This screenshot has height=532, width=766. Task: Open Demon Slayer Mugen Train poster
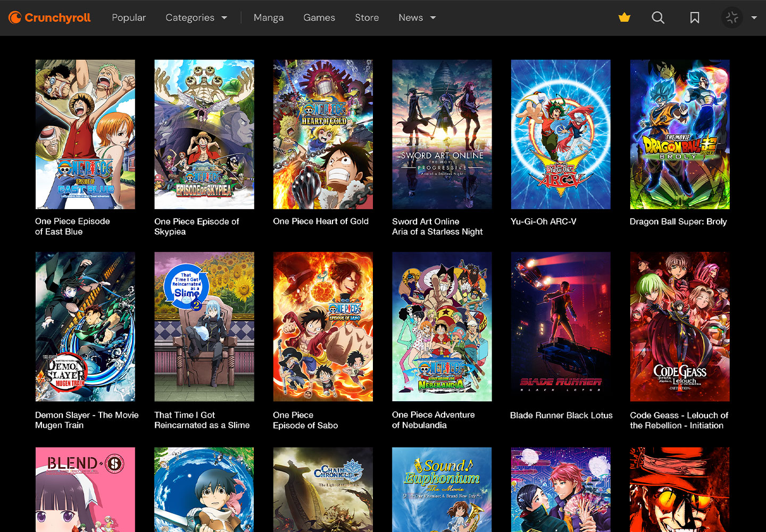pos(85,327)
